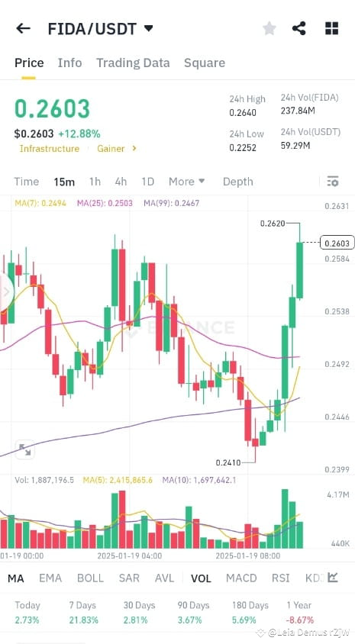355x644 pixels.
Task: Open indicator chart icon after KDJ
Action: (333, 578)
